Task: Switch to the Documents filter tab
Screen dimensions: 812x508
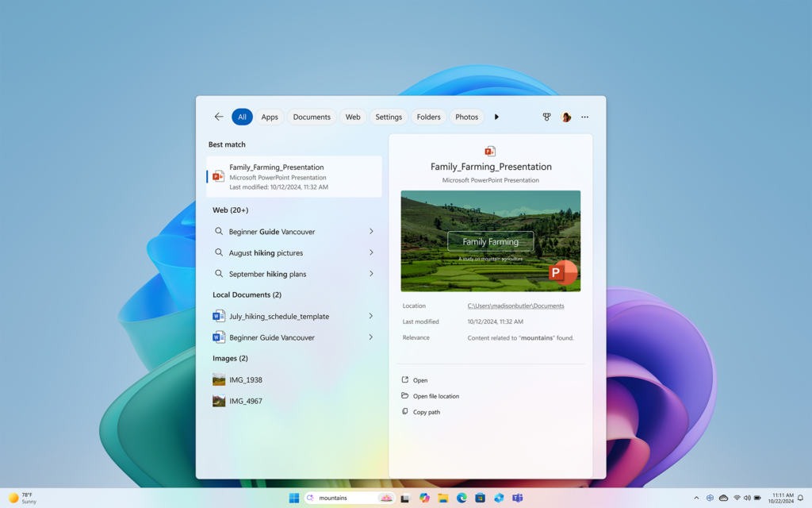Action: pos(312,117)
